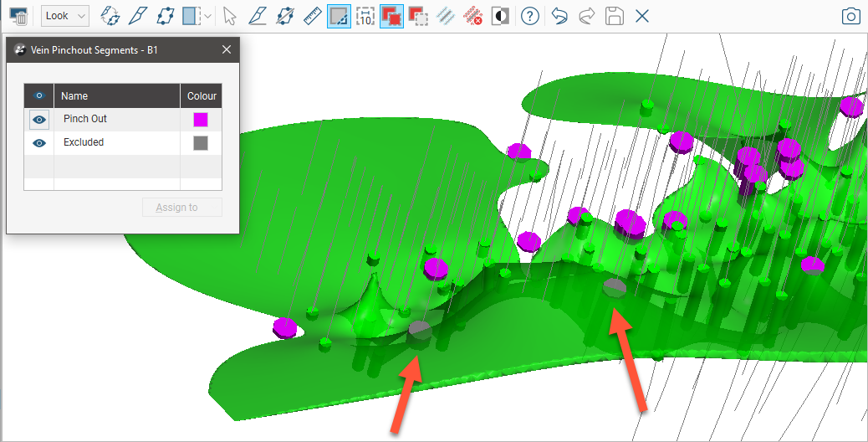The width and height of the screenshot is (868, 442).
Task: Click the clear scene trash icon
Action: [x=18, y=16]
